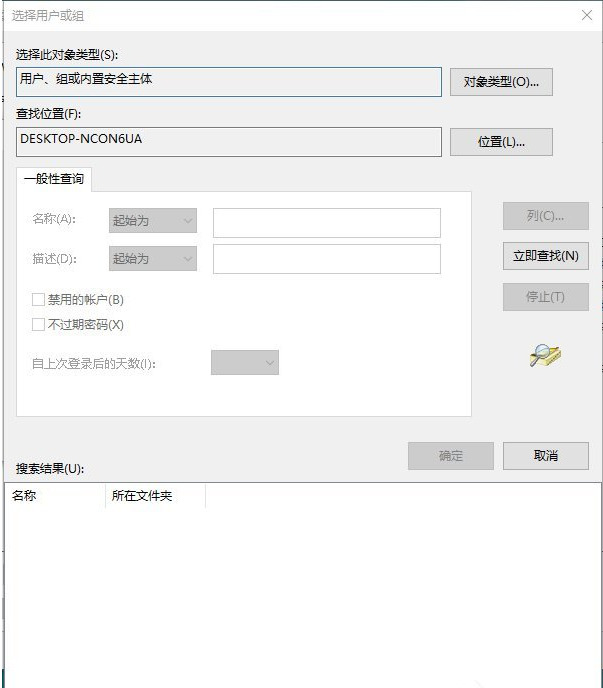Click the 查找位置 field showing DESKTOP-NCON6UA

[228, 141]
